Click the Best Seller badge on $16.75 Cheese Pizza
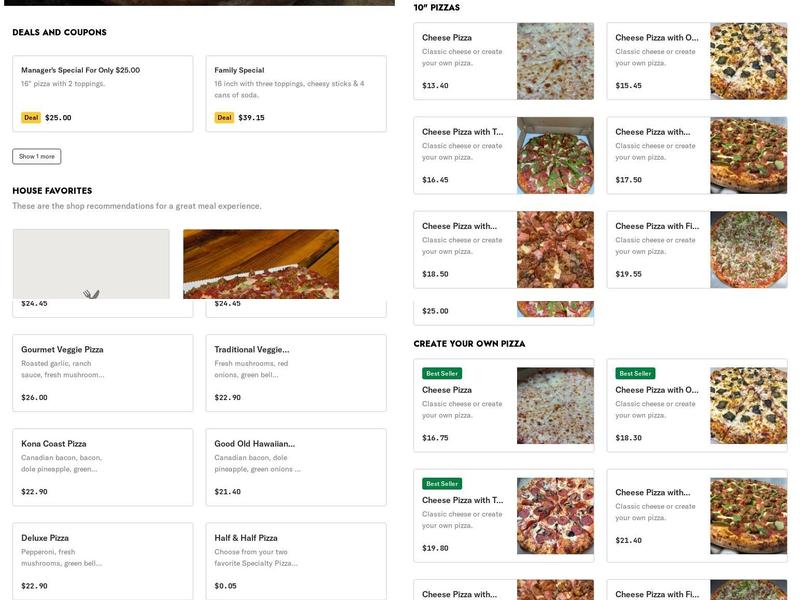800x600 pixels. point(441,371)
